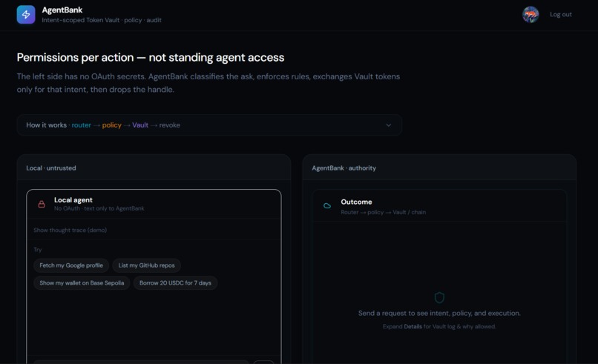Screen dimensions: 598x364
Task: Click the AgentBank title text
Action: pos(62,10)
